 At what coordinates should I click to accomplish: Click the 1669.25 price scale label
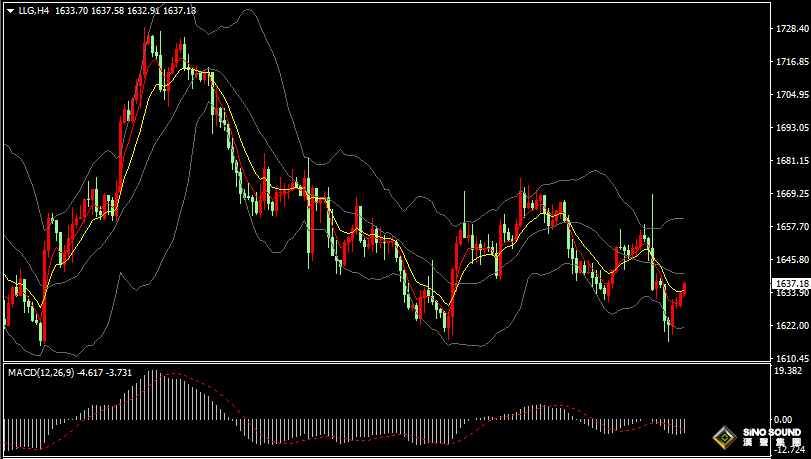791,193
